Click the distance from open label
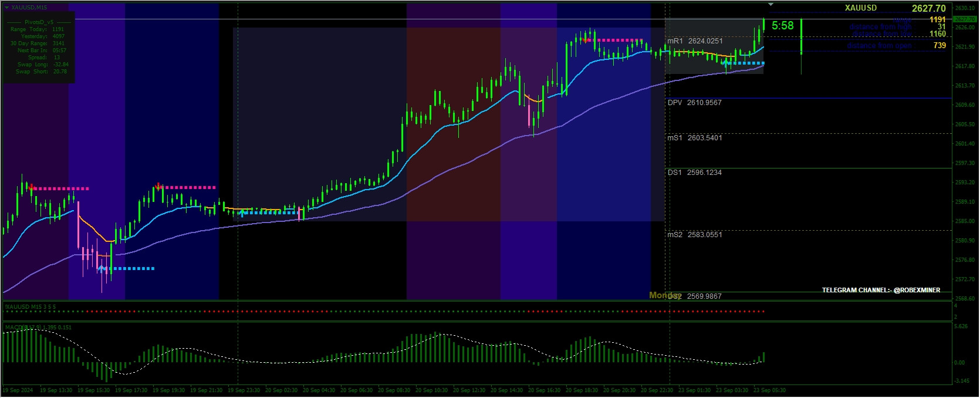Image resolution: width=980 pixels, height=398 pixels. 879,45
